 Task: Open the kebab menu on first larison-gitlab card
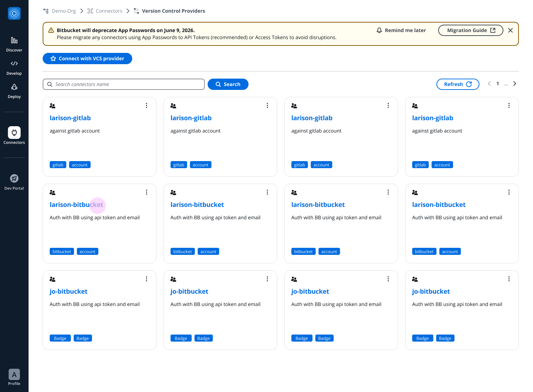point(147,105)
